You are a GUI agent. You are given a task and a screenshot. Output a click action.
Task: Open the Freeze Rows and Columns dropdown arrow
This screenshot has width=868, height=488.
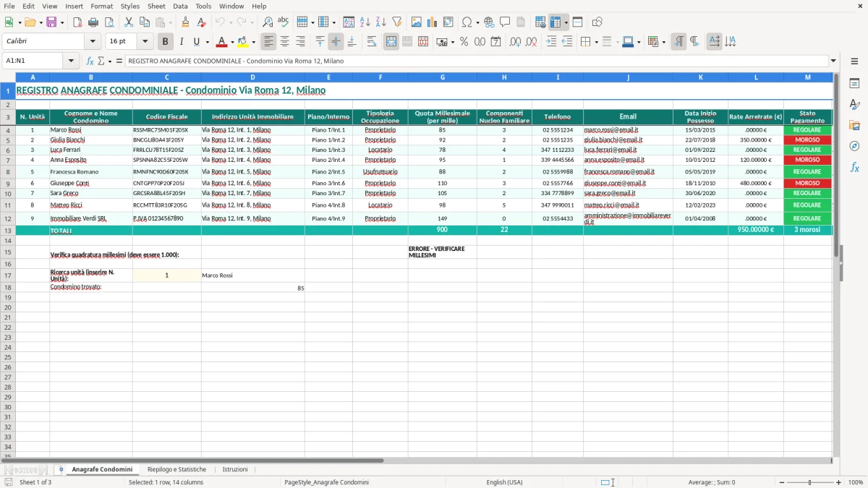click(566, 22)
